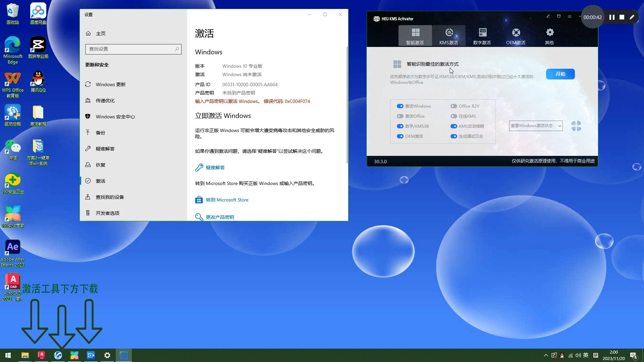
Task: Select the Microsoft Edge desktop shortcut
Action: pyautogui.click(x=13, y=50)
